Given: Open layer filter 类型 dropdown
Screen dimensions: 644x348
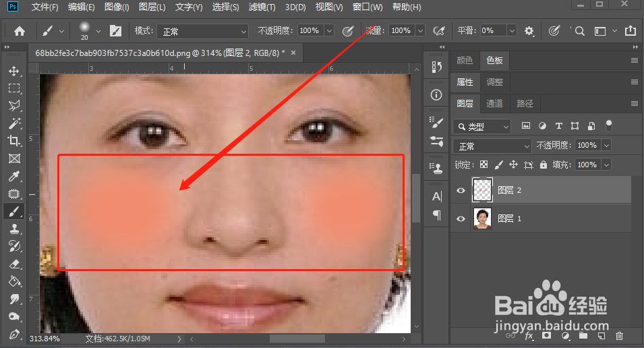Looking at the screenshot, I should pos(482,127).
